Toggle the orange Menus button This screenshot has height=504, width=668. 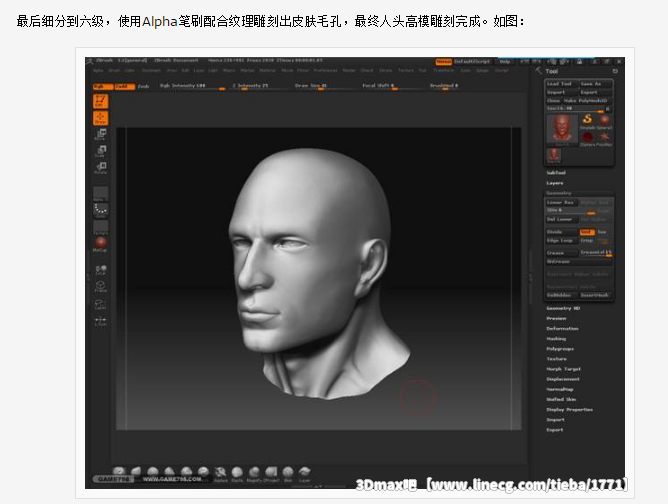443,62
